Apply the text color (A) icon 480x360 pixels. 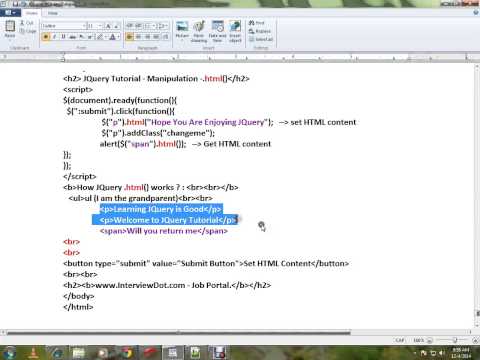[112, 37]
